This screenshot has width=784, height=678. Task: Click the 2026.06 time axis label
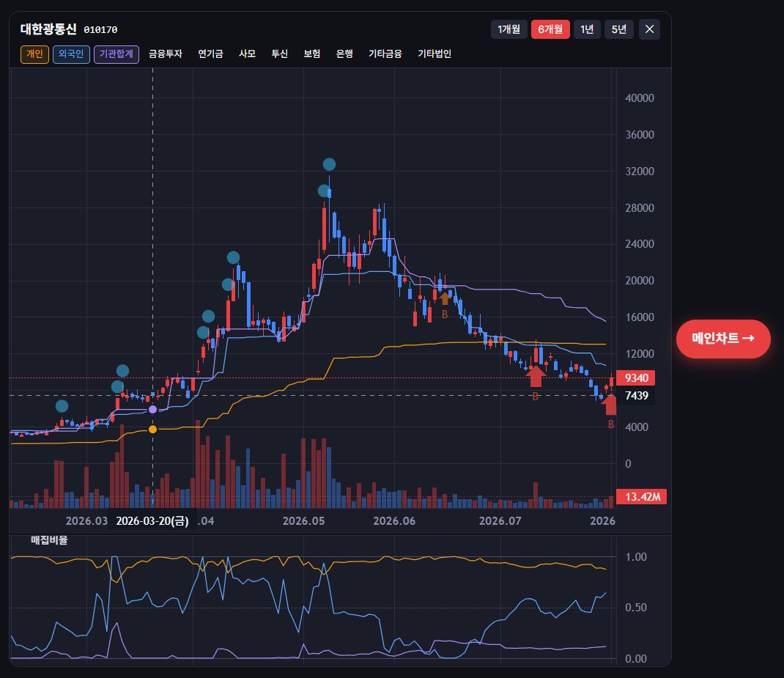click(x=394, y=521)
